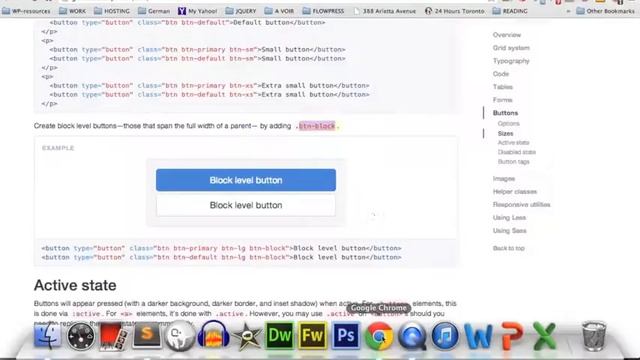Jump to Button tags sidebar sub-item
The width and height of the screenshot is (640, 360).
click(x=513, y=162)
